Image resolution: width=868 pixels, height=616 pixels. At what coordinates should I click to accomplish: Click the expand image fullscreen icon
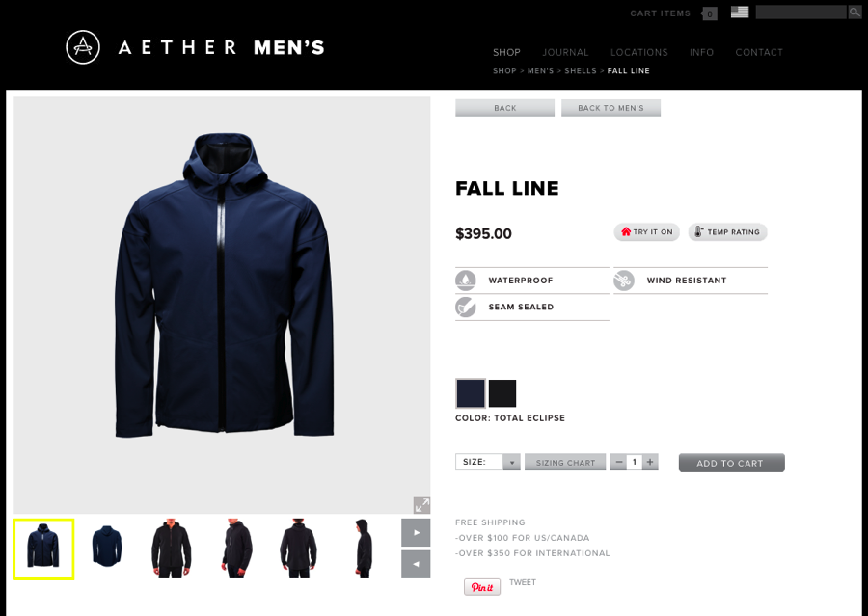[x=421, y=505]
